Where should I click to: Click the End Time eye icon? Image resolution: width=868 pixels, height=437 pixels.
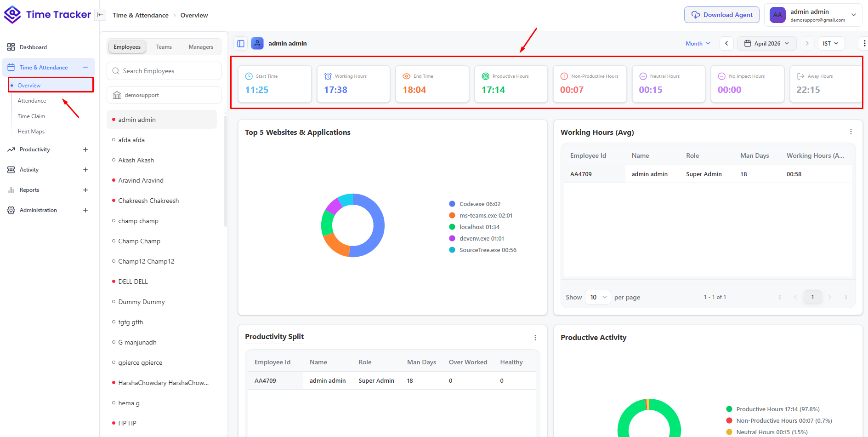coord(407,76)
